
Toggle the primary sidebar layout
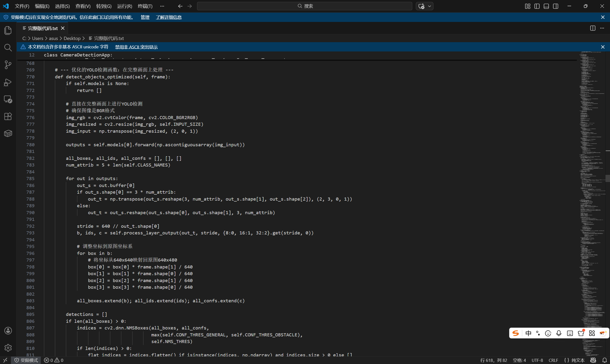(x=537, y=6)
